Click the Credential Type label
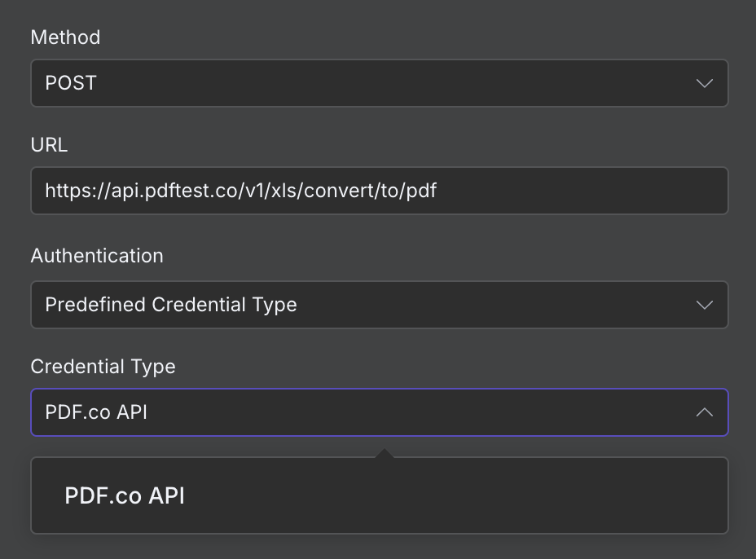The height and width of the screenshot is (559, 756). coord(103,367)
